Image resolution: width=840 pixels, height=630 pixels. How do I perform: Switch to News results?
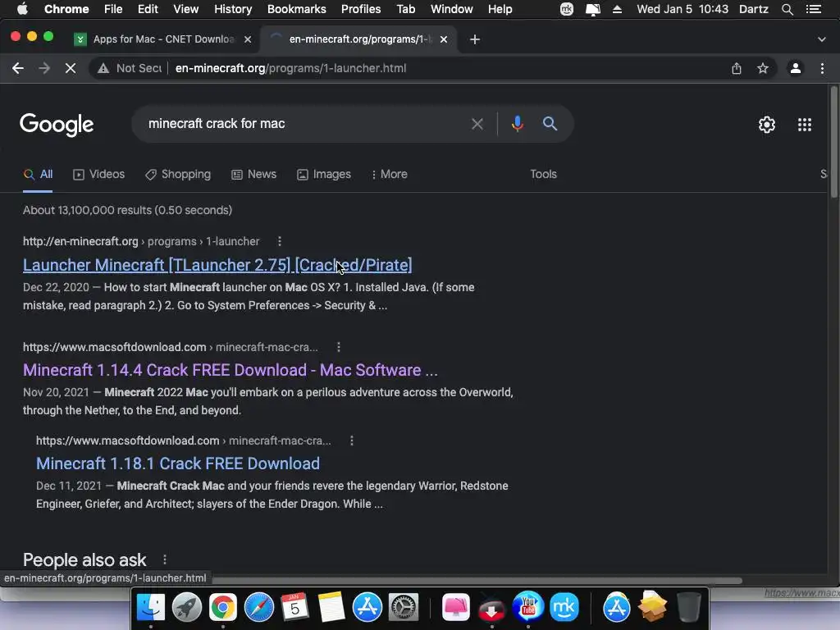tap(254, 174)
